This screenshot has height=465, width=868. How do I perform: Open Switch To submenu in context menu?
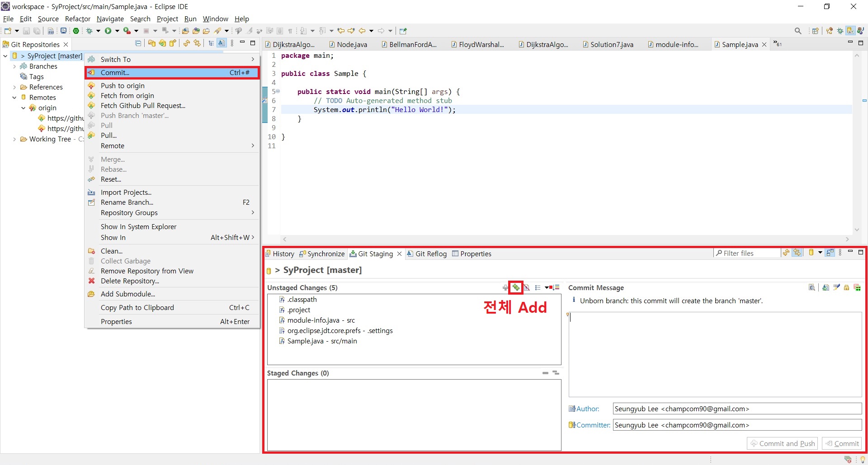pos(172,59)
